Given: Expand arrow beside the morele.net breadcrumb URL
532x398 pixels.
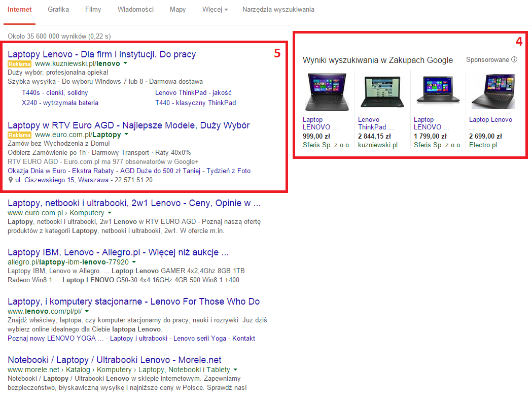Looking at the screenshot, I should 235,370.
